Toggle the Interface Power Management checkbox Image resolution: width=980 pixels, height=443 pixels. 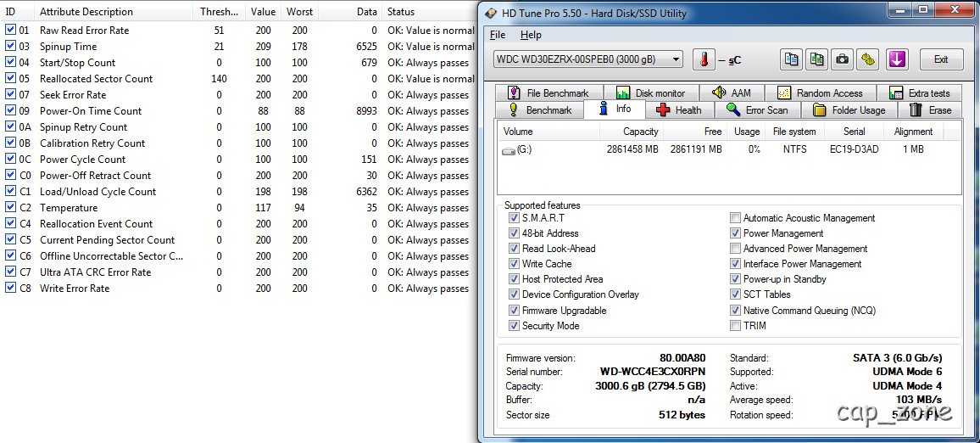point(735,264)
